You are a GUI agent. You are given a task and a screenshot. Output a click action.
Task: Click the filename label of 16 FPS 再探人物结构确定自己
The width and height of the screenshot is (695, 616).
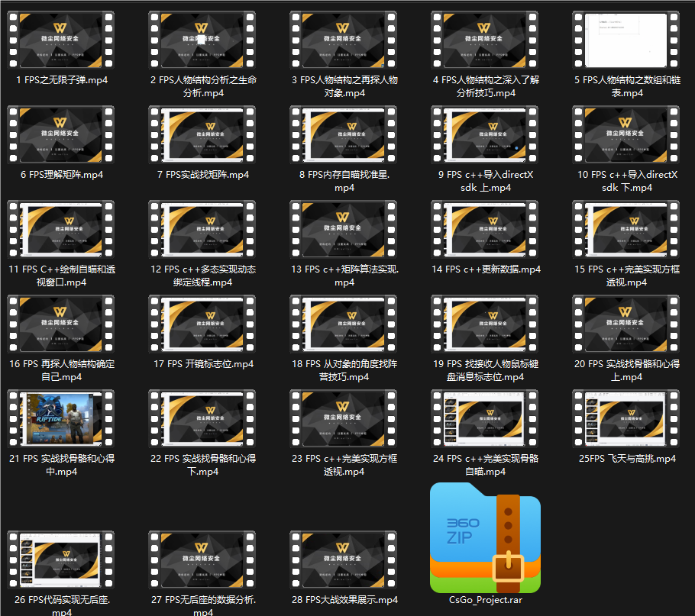coord(60,367)
